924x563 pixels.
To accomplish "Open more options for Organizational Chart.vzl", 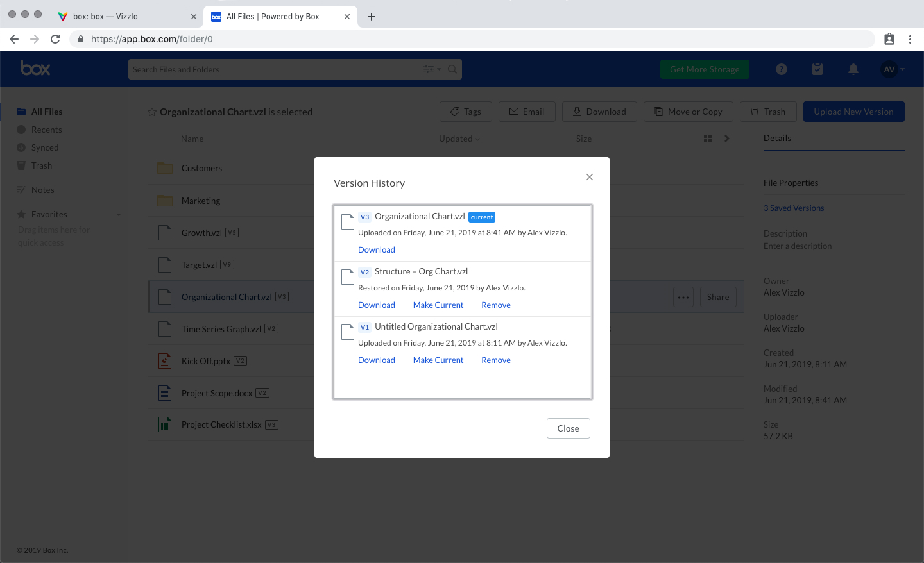I will 683,297.
